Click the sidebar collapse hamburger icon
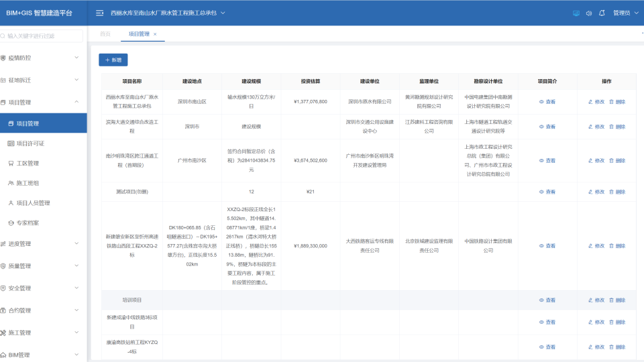 (99, 13)
